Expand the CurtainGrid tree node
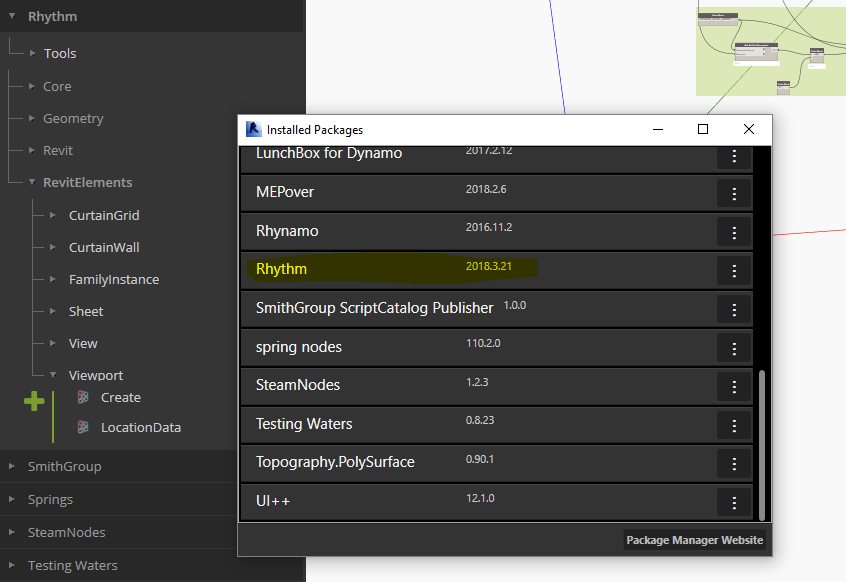Screen dimensions: 846x582 (x=52, y=215)
